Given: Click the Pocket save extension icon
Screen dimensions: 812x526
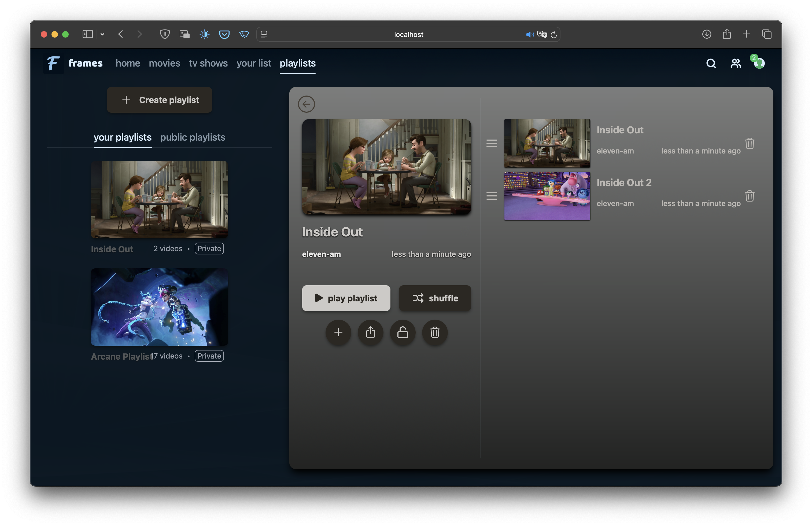Looking at the screenshot, I should coord(224,34).
